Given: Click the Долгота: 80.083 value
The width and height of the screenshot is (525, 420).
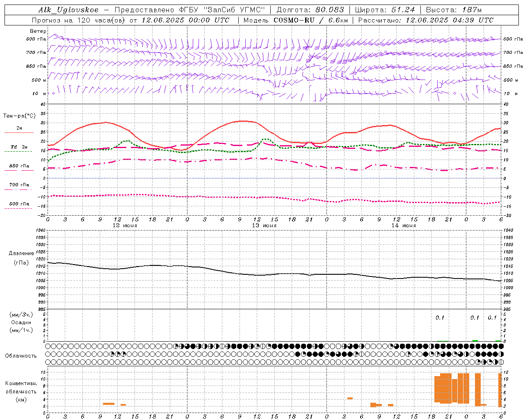Looking at the screenshot, I should (x=311, y=10).
